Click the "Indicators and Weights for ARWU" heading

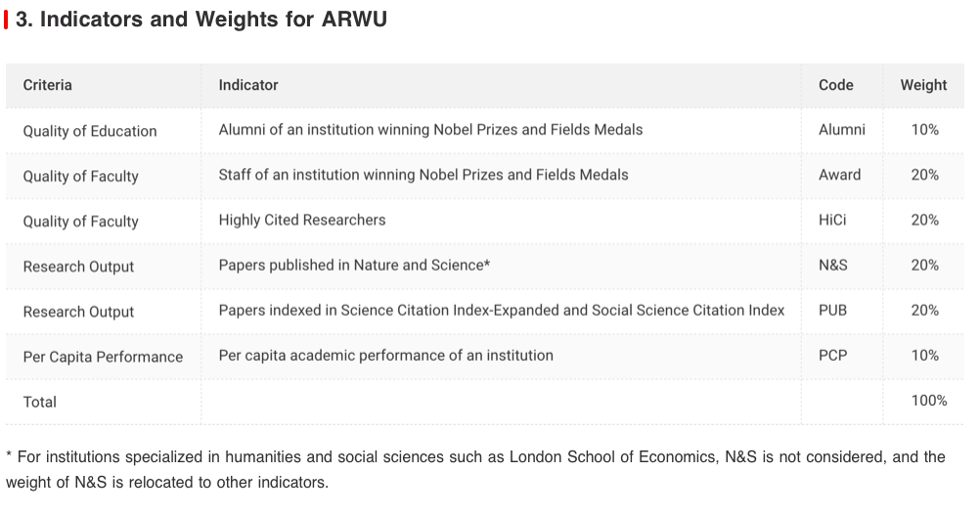click(200, 20)
